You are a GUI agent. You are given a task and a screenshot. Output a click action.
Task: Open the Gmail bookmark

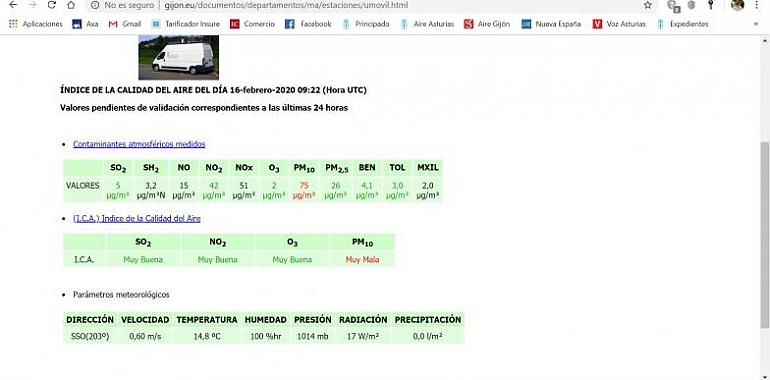pyautogui.click(x=125, y=24)
